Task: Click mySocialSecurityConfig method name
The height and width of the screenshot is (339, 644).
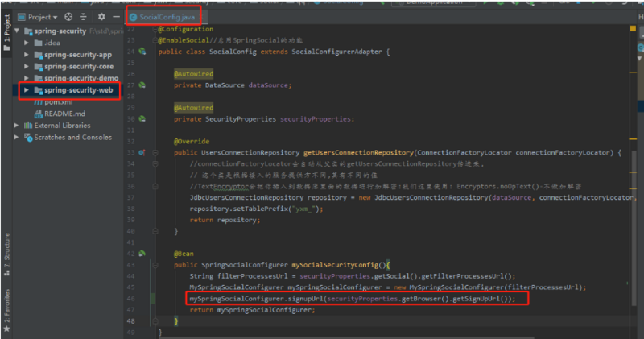Action: [x=335, y=265]
